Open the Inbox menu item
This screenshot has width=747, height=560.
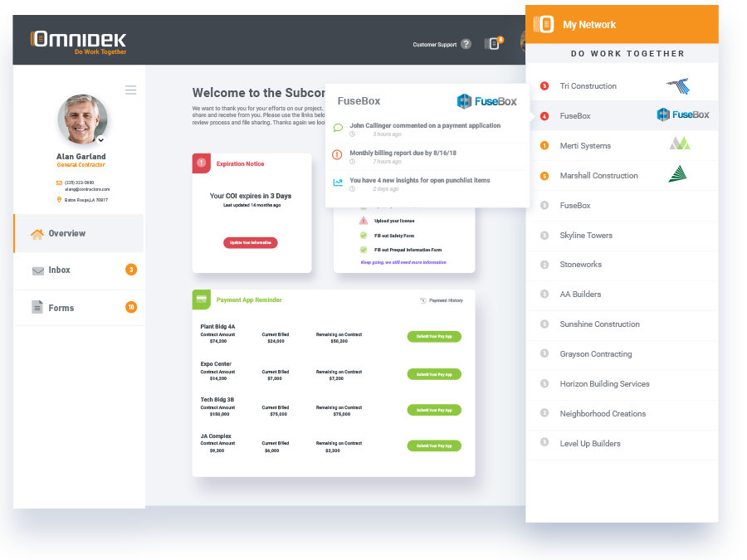(79, 270)
